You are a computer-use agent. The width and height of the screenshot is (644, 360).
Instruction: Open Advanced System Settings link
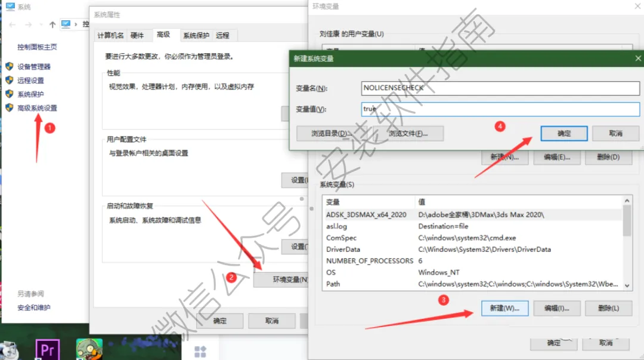(x=37, y=108)
